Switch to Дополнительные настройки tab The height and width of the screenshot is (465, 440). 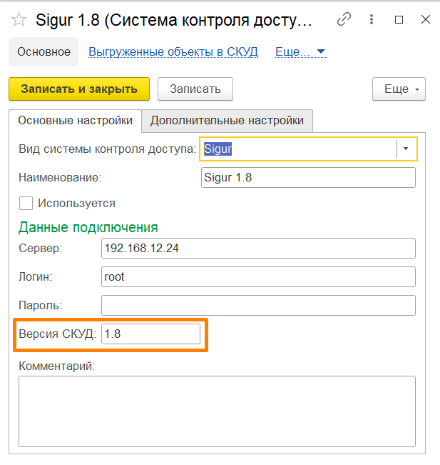tap(227, 120)
